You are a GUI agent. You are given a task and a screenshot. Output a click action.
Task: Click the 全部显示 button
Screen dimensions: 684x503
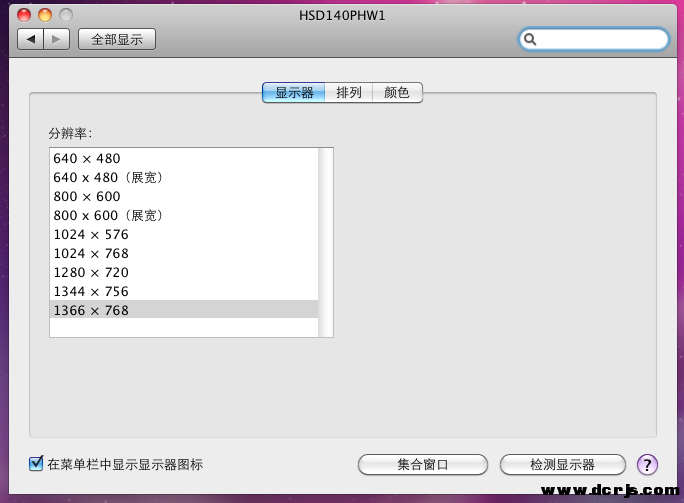click(x=117, y=39)
